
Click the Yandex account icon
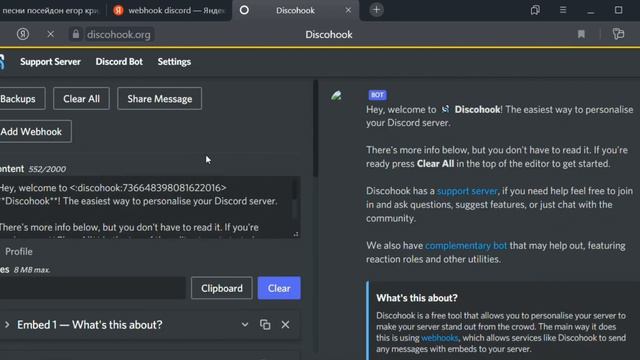click(x=23, y=34)
